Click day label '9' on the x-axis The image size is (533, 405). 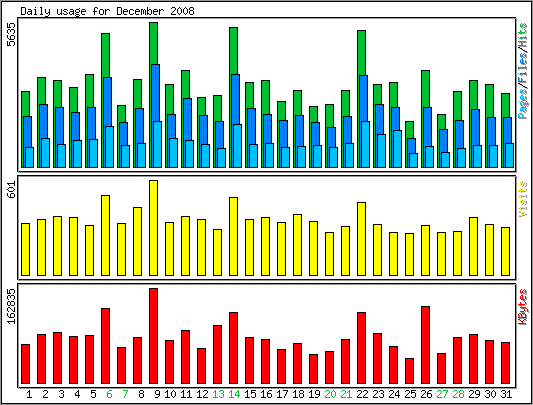pos(157,394)
